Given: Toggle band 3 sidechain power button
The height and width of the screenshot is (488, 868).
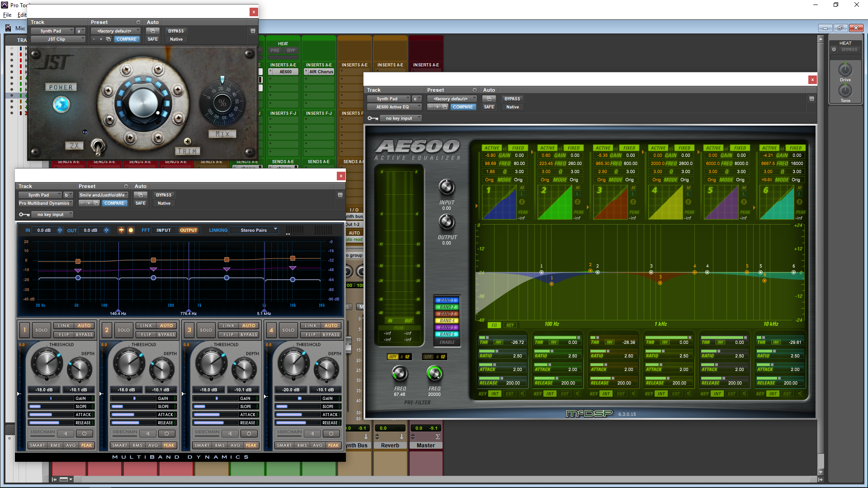Looking at the screenshot, I should click(x=249, y=433).
